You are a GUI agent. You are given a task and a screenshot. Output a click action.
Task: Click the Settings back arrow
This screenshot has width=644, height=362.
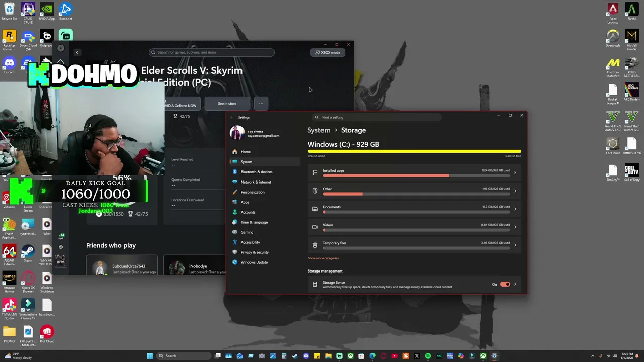click(x=232, y=117)
